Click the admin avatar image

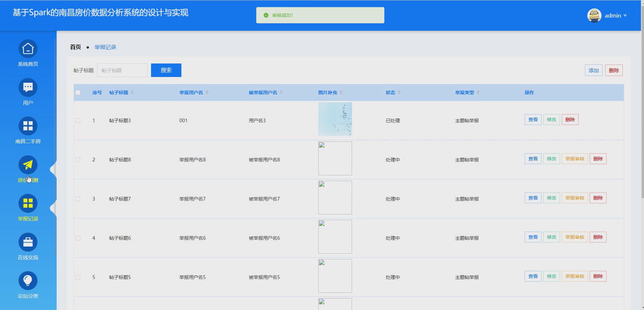coord(594,15)
